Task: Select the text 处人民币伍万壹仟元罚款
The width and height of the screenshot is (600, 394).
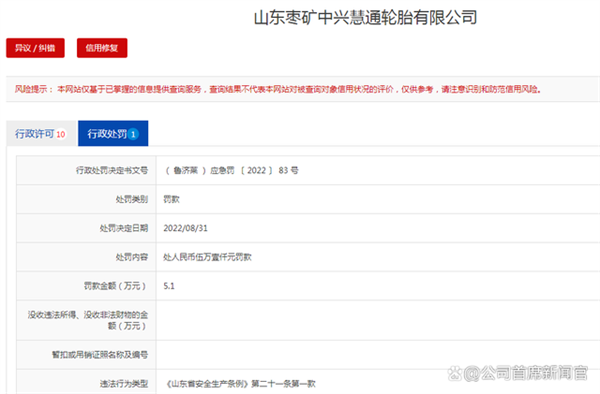Action: 207,257
